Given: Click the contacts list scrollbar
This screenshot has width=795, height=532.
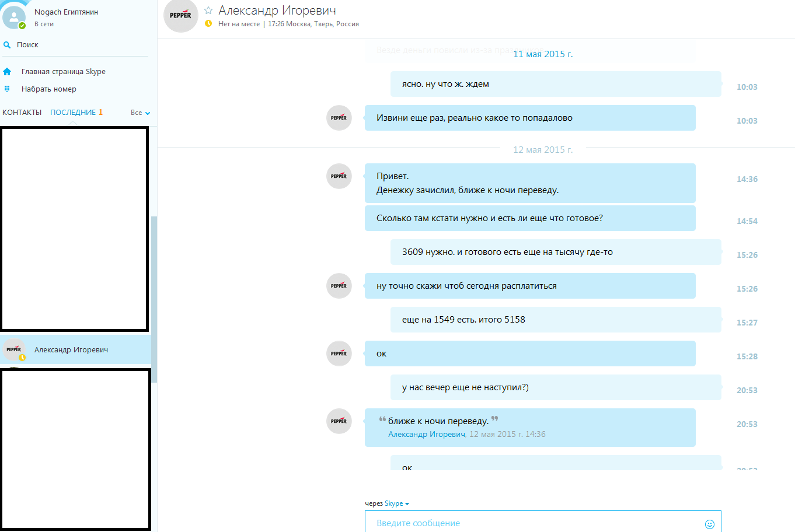Looking at the screenshot, I should (154, 299).
